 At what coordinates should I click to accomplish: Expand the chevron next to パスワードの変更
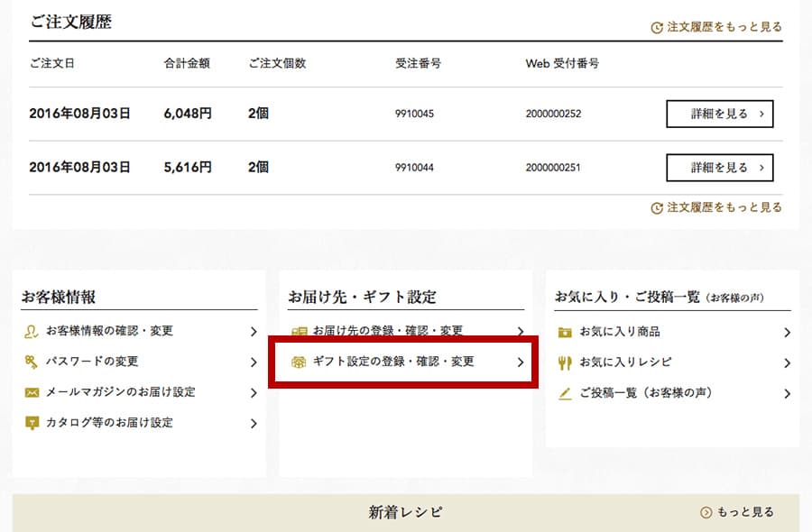[254, 362]
